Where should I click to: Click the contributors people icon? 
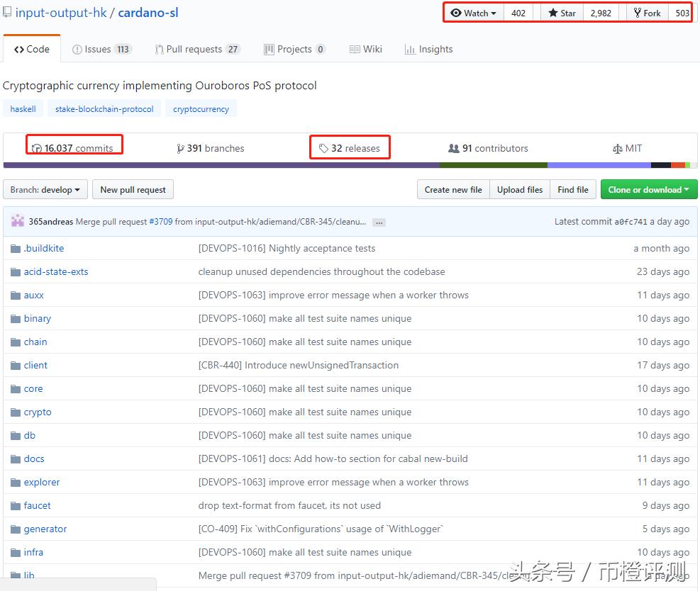click(x=453, y=148)
